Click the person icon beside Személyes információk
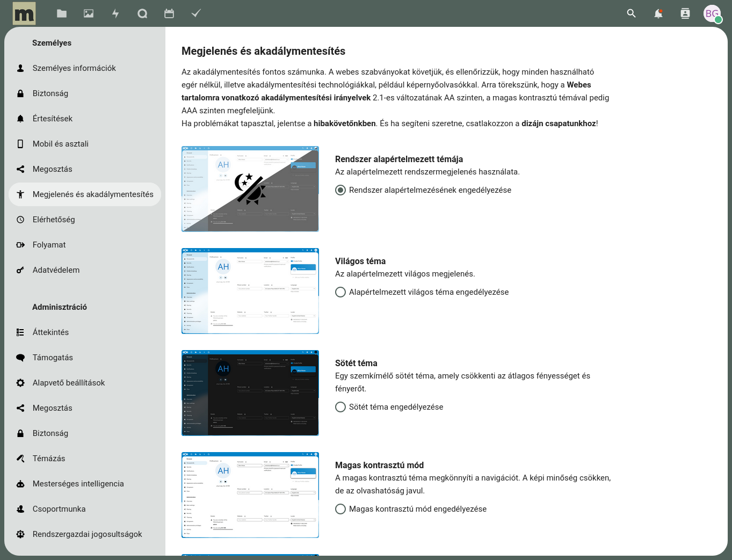 click(20, 68)
